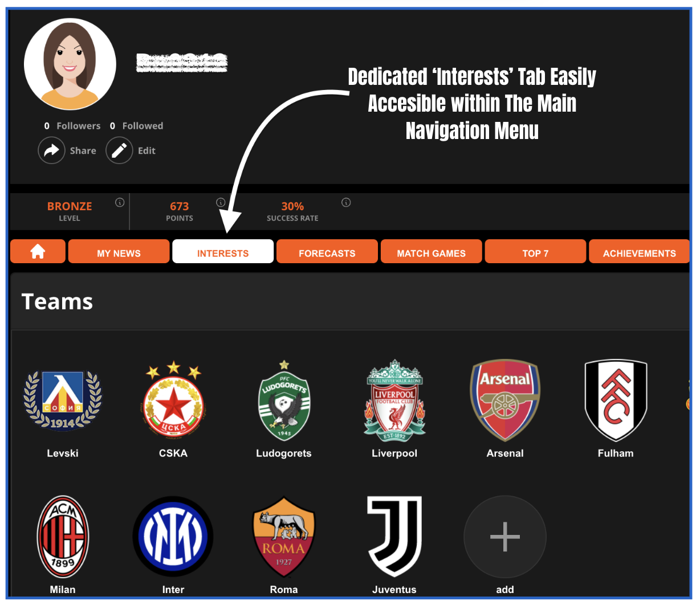Show info for 30% success rate

point(346,202)
